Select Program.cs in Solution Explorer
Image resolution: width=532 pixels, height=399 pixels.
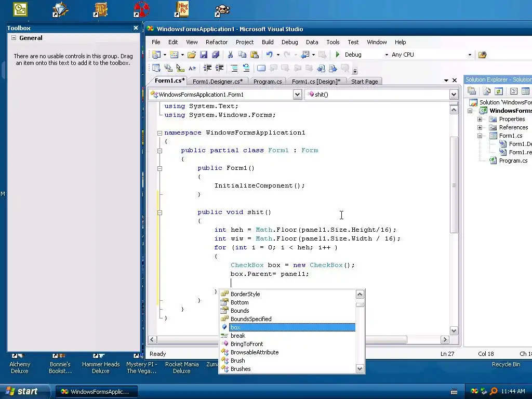click(513, 161)
